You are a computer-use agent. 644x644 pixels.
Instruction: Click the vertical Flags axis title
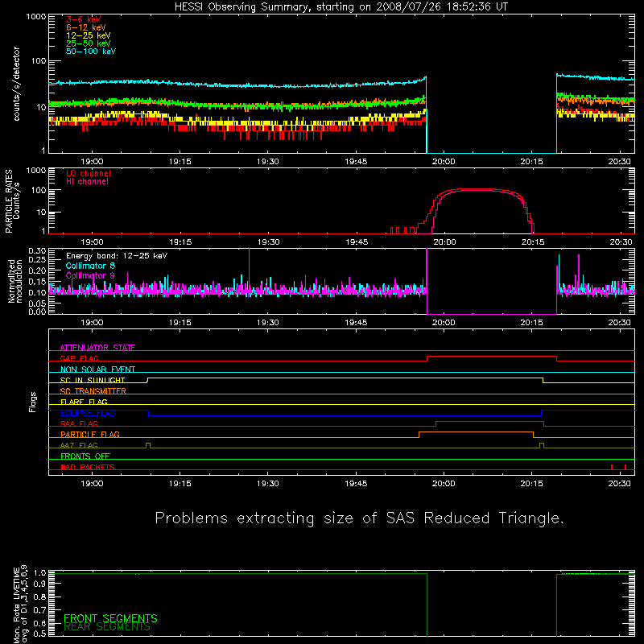click(x=32, y=402)
